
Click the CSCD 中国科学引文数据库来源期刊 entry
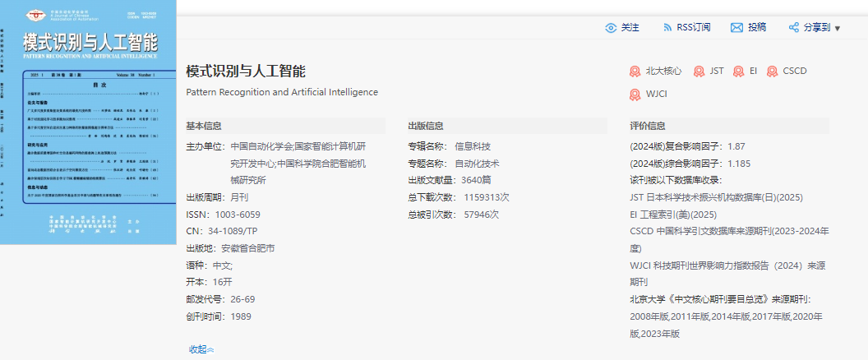(730, 240)
